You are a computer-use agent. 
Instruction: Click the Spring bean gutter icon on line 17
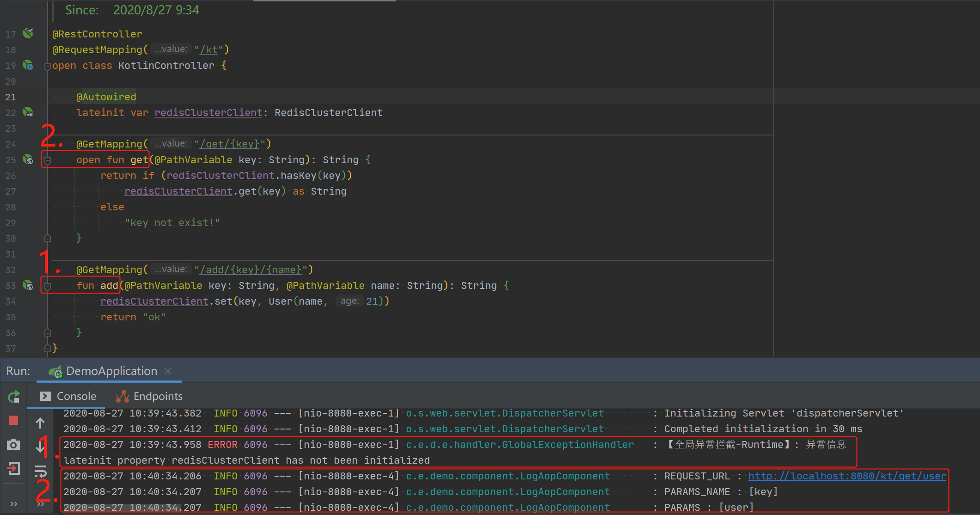pos(28,33)
